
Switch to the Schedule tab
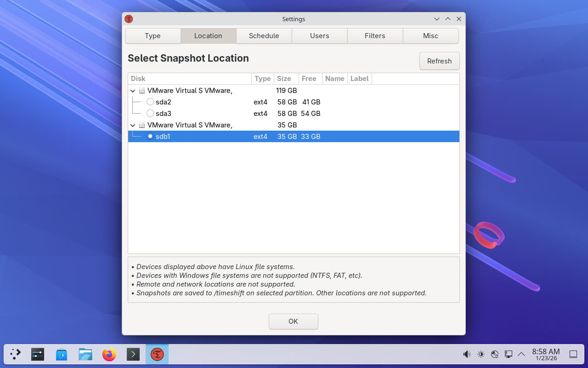(264, 36)
